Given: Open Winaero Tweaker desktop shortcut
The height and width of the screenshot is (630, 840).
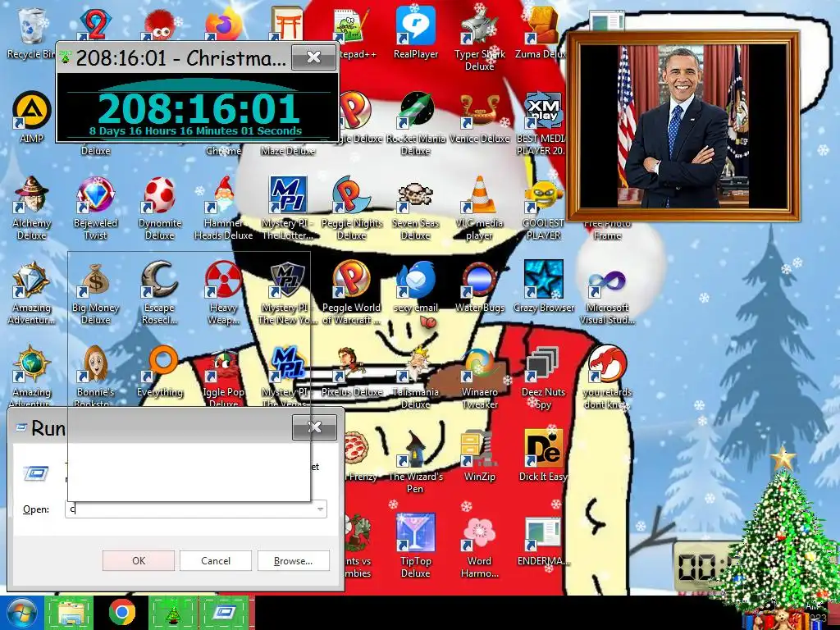Looking at the screenshot, I should 479,377.
